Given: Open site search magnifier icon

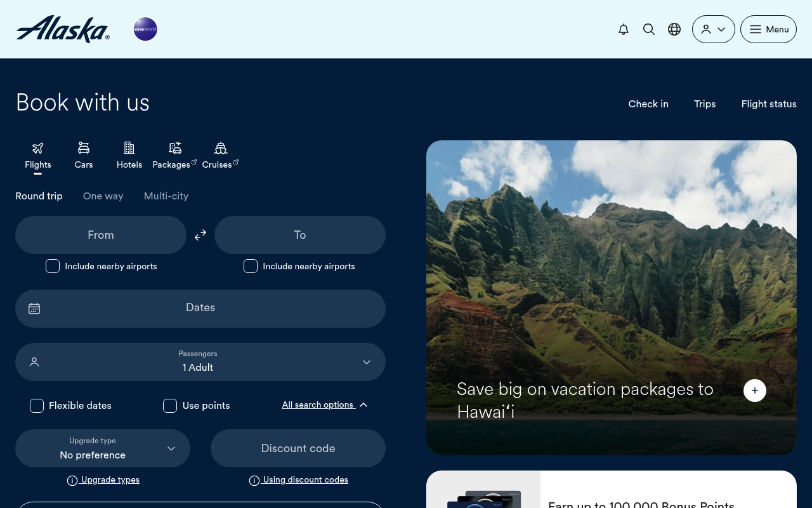Looking at the screenshot, I should click(x=649, y=29).
